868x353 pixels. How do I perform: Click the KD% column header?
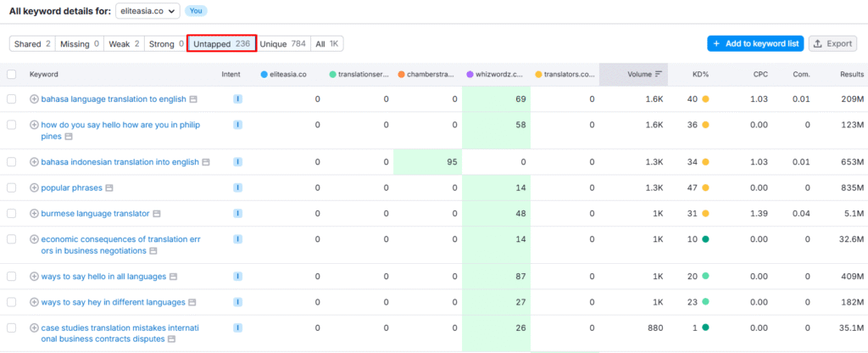pos(700,75)
